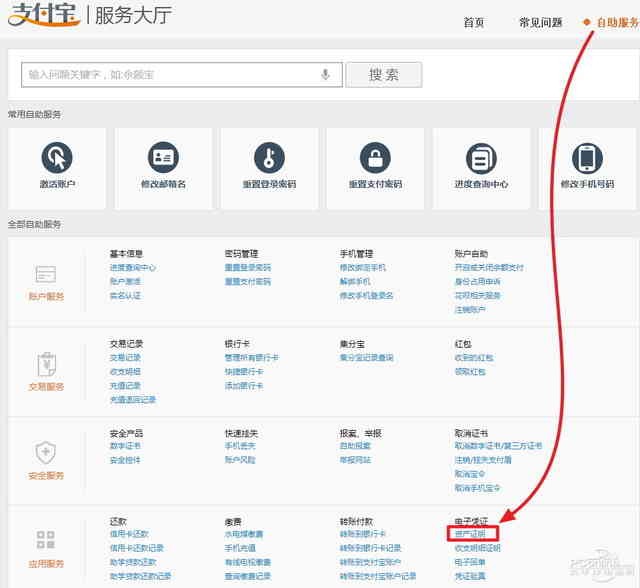This screenshot has width=640, height=588.
Task: Open the 安全控件 link
Action: 125,460
